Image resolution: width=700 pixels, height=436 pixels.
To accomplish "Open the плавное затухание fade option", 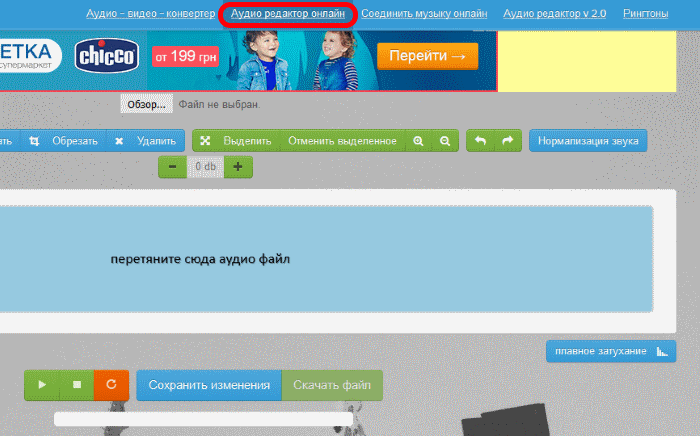I will (x=610, y=352).
